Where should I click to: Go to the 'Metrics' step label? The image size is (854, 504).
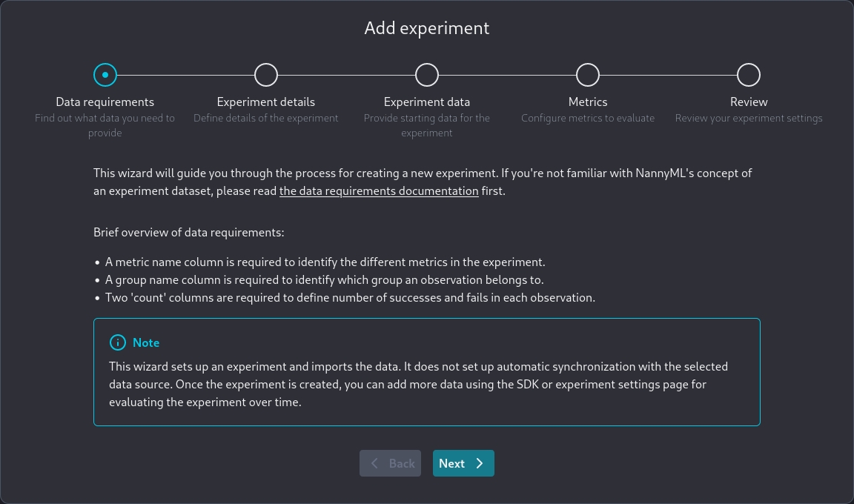coord(588,102)
